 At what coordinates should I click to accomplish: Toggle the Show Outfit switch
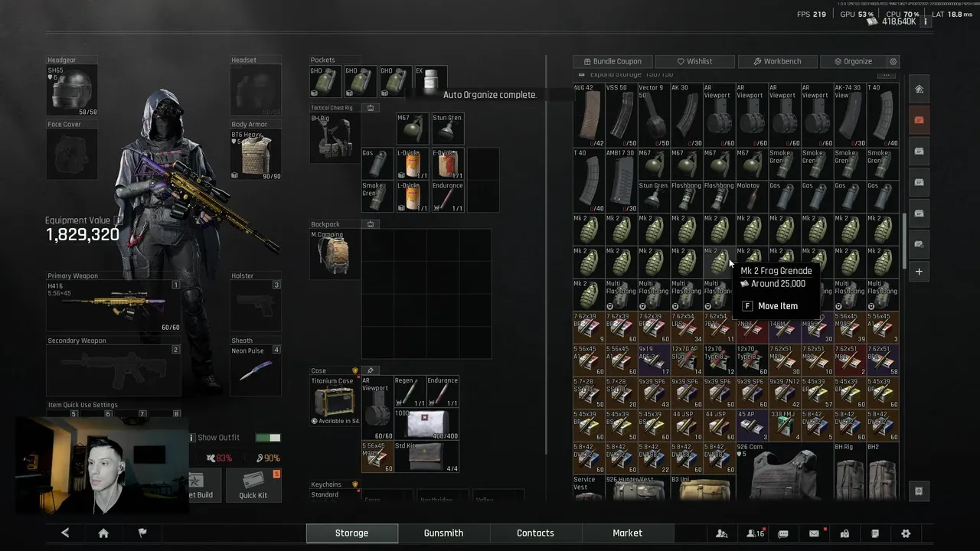pyautogui.click(x=268, y=438)
